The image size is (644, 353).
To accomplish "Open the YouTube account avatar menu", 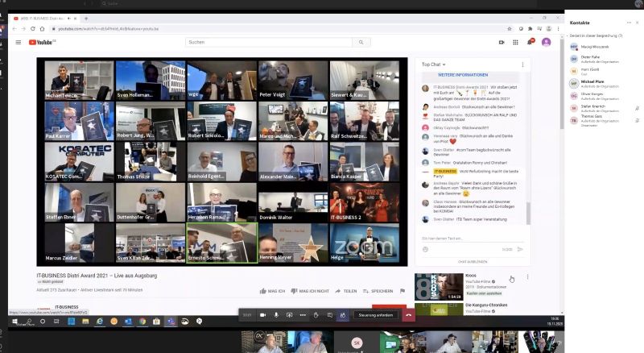I will pyautogui.click(x=547, y=42).
